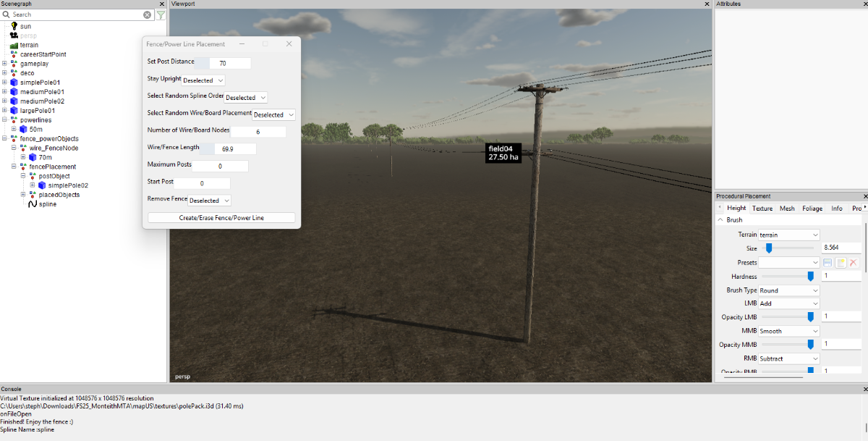Image resolution: width=868 pixels, height=441 pixels.
Task: Save the brush preset
Action: 828,263
